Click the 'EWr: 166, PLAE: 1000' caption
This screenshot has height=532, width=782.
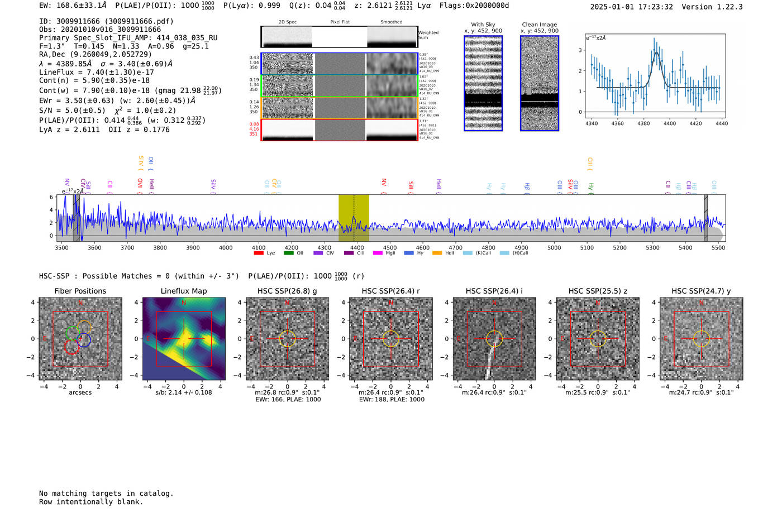288,400
